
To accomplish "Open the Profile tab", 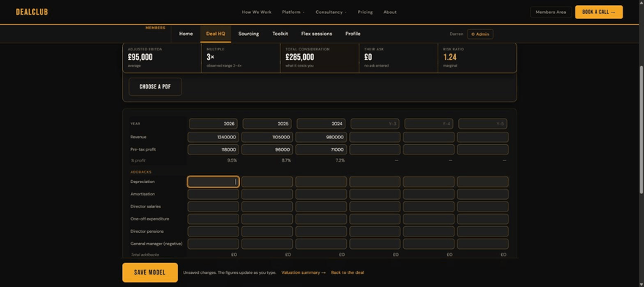I will pos(353,34).
